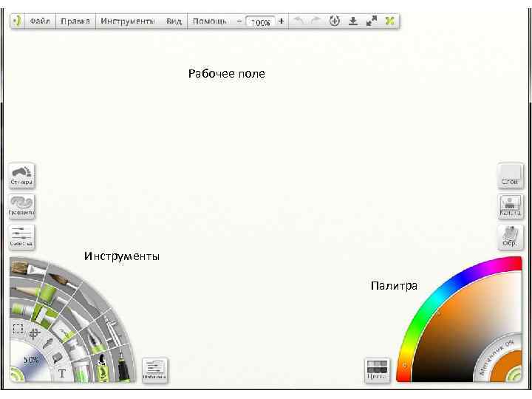Collapse the color picker via green corner

tap(516, 376)
